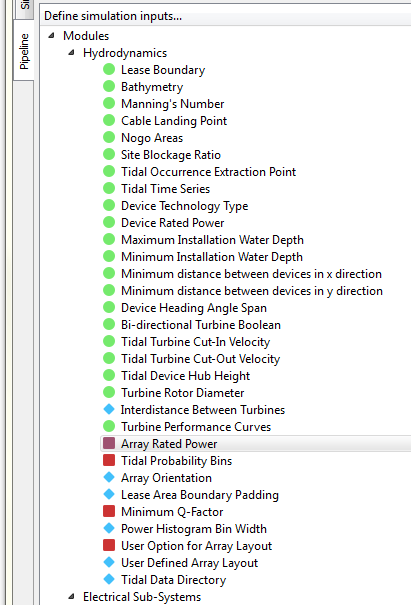Click green icon for Tidal Occurrence Extraction Point
The height and width of the screenshot is (605, 411).
(x=109, y=171)
